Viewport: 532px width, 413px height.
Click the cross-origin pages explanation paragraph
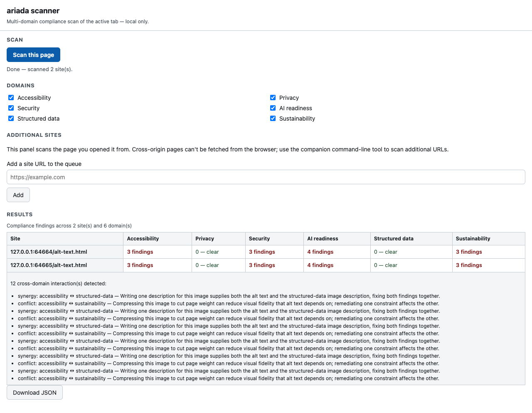click(227, 149)
